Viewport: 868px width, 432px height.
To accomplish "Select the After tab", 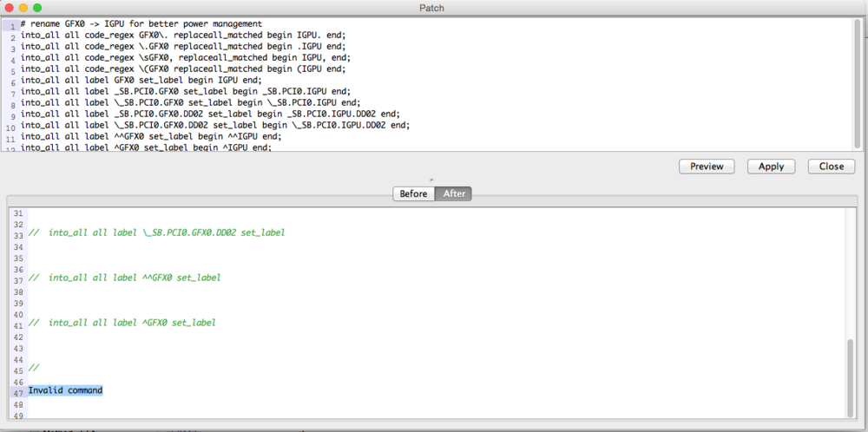I will coord(454,193).
